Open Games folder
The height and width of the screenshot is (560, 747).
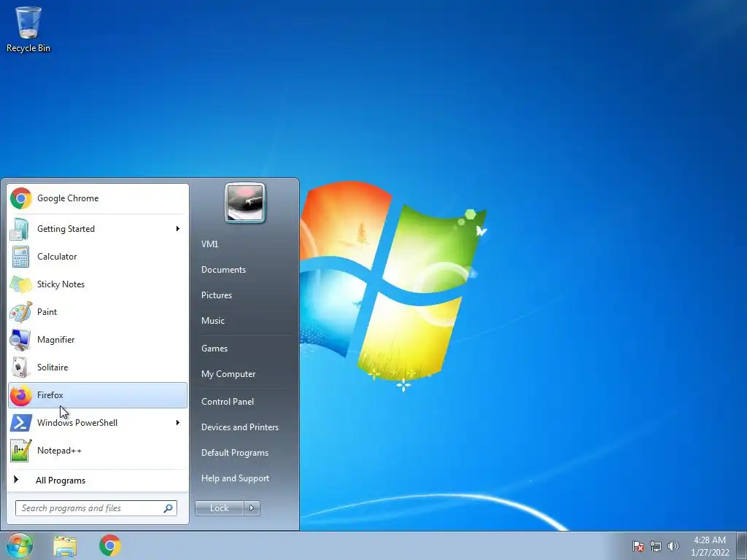pyautogui.click(x=214, y=349)
